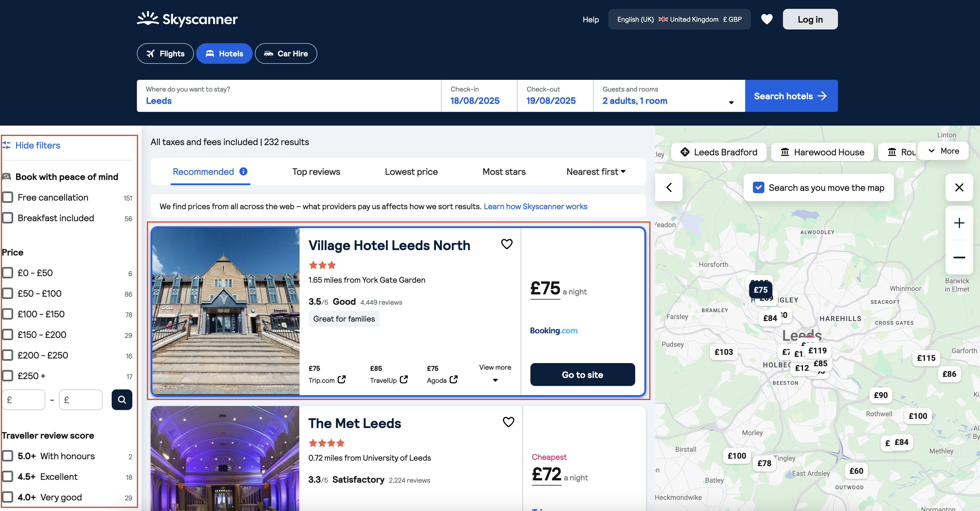Click the Log in button

click(810, 19)
